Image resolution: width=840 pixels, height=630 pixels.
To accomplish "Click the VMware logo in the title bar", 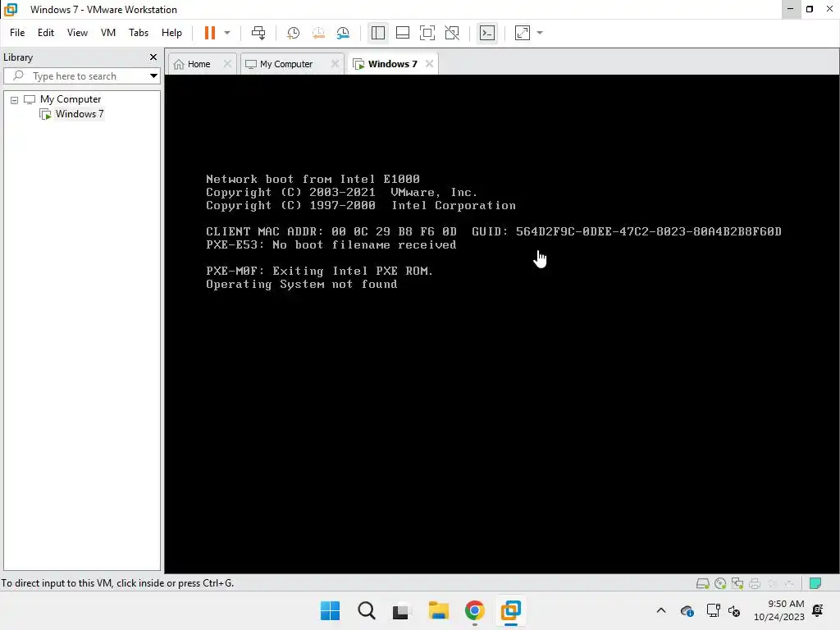I will pyautogui.click(x=11, y=10).
